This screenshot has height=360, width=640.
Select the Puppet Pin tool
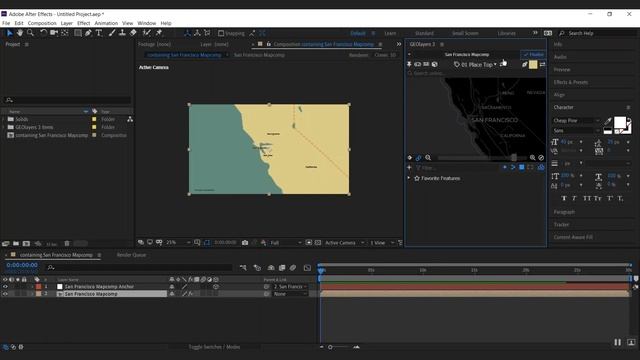point(159,33)
